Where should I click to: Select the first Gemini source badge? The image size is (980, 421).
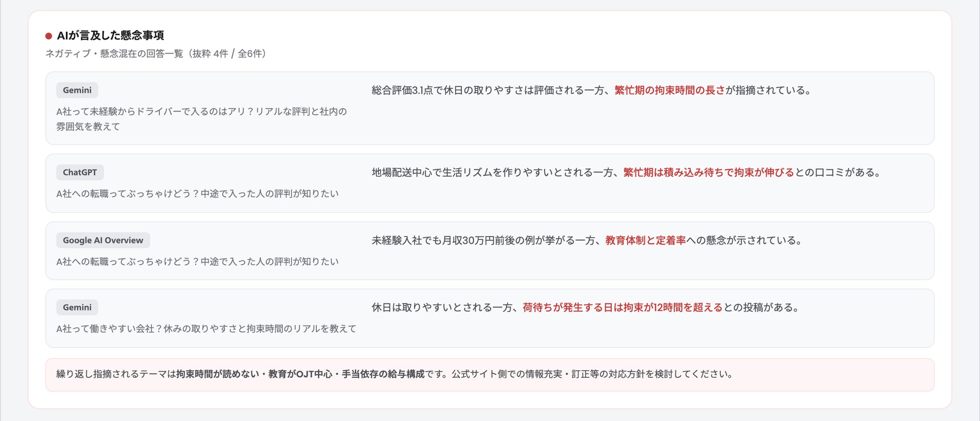tap(77, 90)
